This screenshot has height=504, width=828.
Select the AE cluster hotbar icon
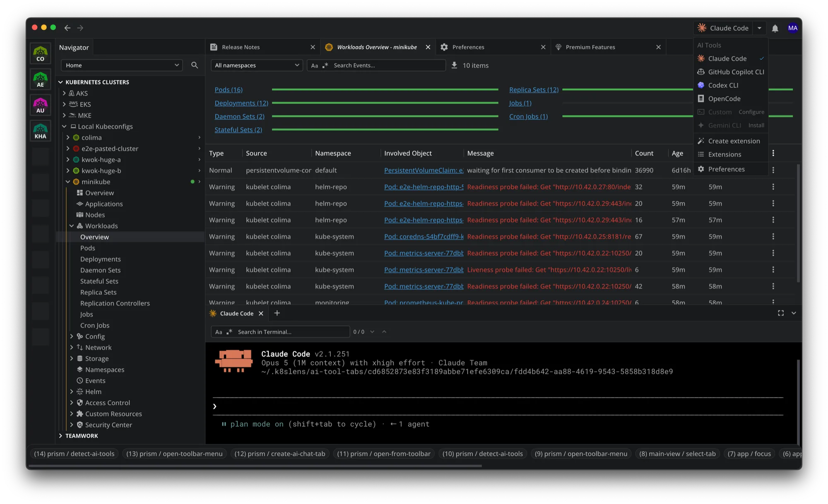click(40, 79)
